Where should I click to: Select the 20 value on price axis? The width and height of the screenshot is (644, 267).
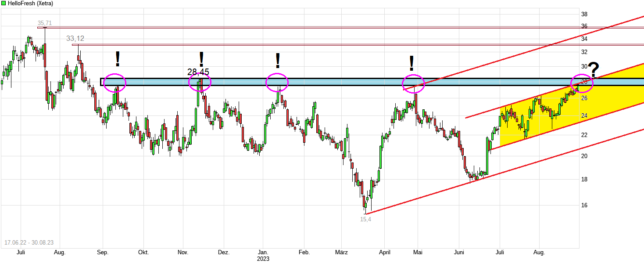click(x=584, y=156)
